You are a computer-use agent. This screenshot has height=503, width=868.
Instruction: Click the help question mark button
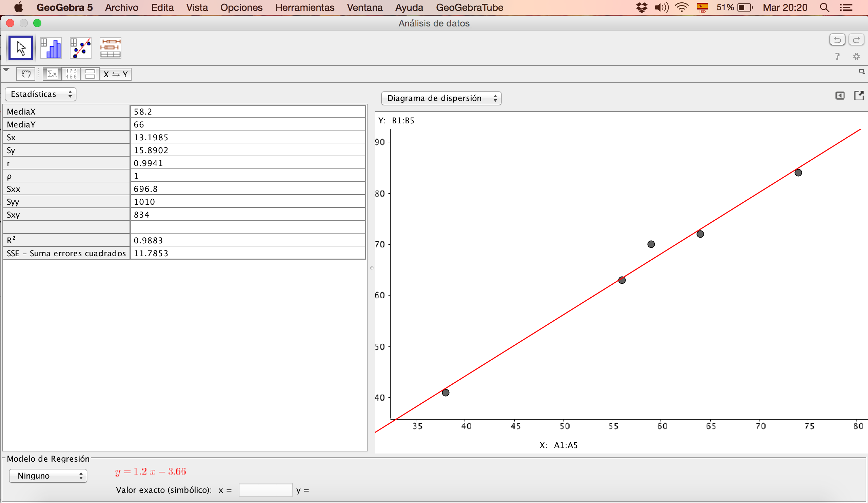pyautogui.click(x=837, y=57)
